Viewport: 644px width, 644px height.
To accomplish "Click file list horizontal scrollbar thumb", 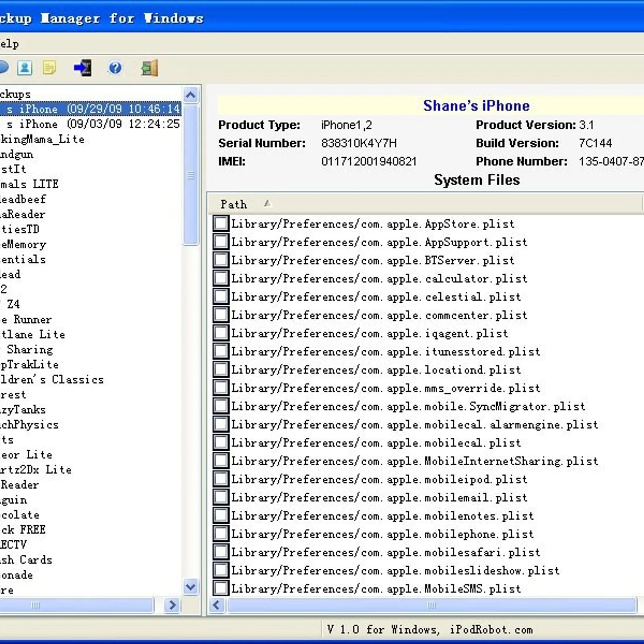I will (431, 605).
